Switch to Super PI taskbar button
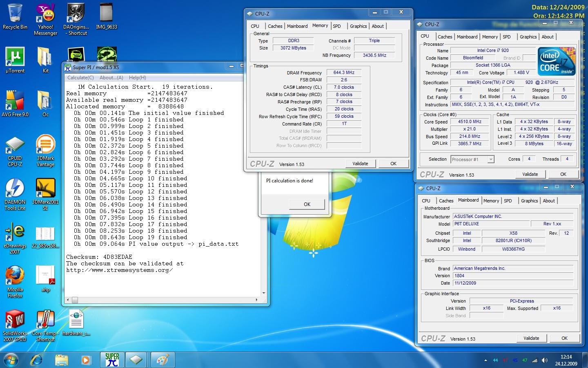Screen dimensions: 588x368 [x=112, y=360]
